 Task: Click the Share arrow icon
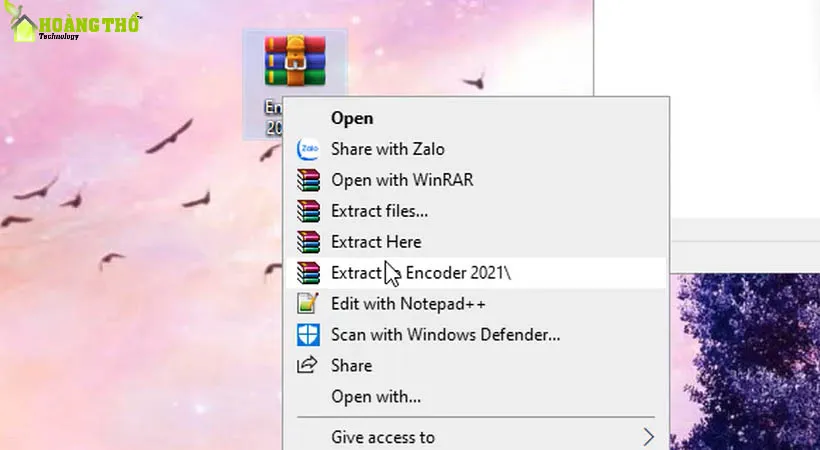click(x=309, y=365)
